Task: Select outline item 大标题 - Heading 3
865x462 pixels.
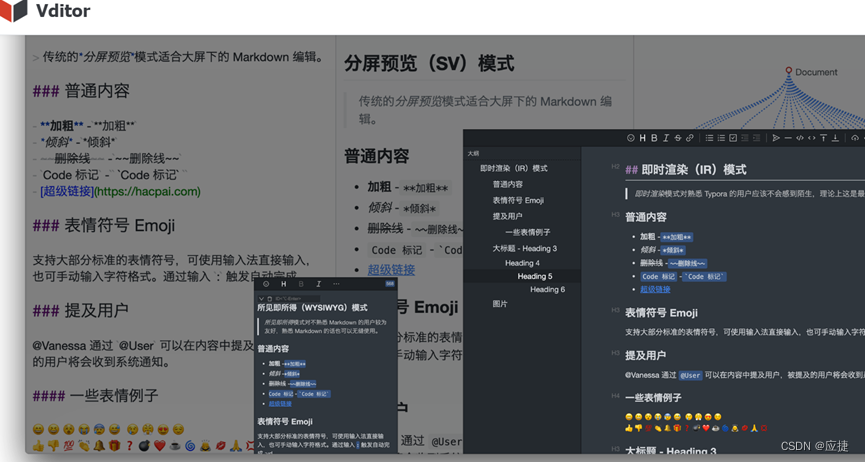Action: coord(525,248)
